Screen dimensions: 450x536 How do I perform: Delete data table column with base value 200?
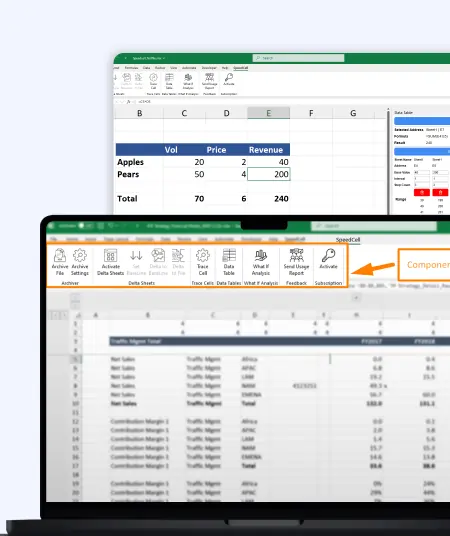[440, 192]
